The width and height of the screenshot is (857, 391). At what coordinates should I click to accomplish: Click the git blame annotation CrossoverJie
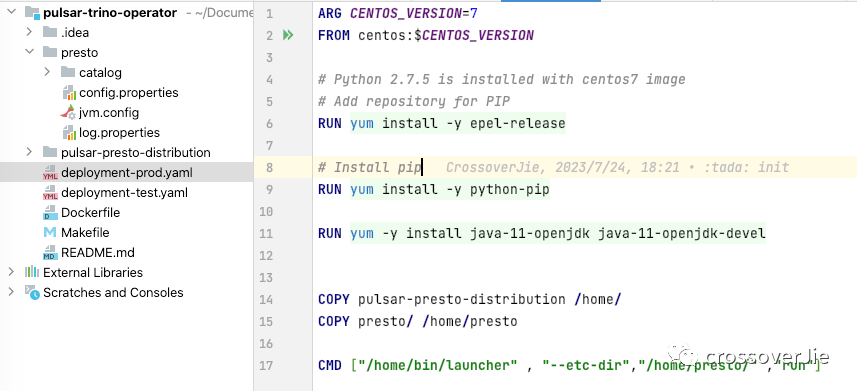tap(617, 167)
